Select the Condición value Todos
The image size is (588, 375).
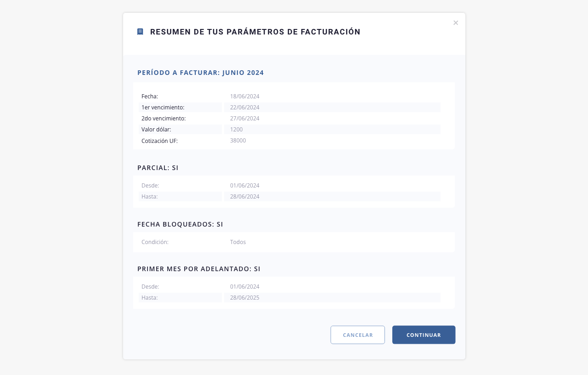(x=238, y=242)
